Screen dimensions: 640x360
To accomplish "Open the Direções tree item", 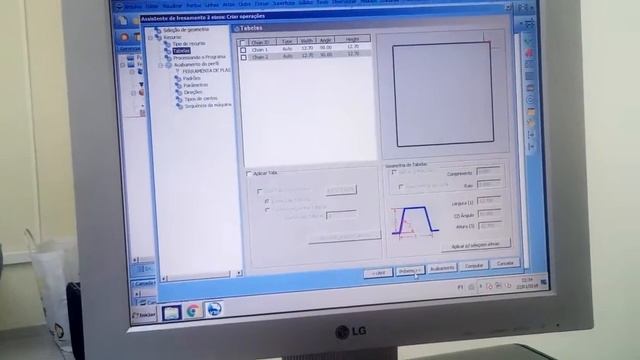I will pyautogui.click(x=193, y=92).
